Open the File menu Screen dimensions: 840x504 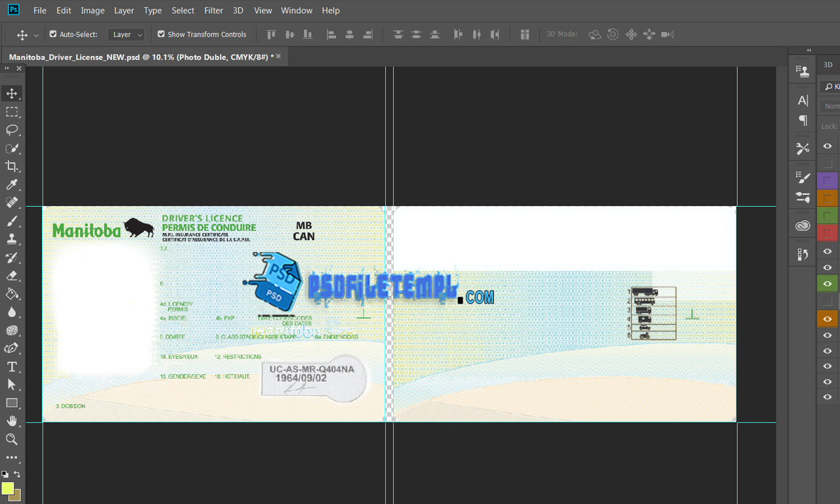(x=40, y=10)
